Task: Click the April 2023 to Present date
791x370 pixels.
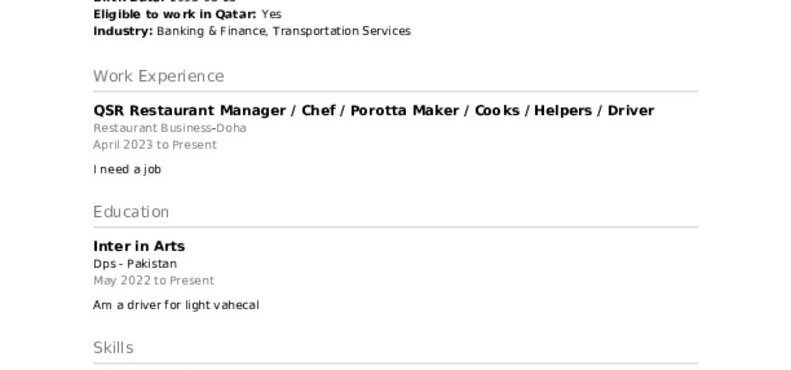Action: click(155, 145)
